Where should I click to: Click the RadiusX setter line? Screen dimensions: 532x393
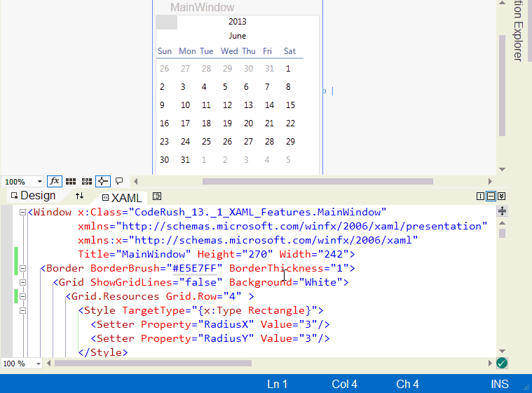coord(210,324)
